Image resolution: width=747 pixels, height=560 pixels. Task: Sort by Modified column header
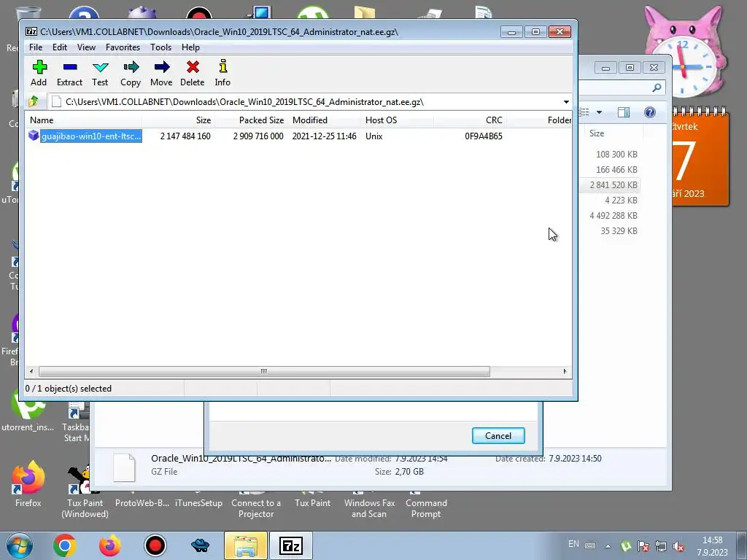[325, 120]
